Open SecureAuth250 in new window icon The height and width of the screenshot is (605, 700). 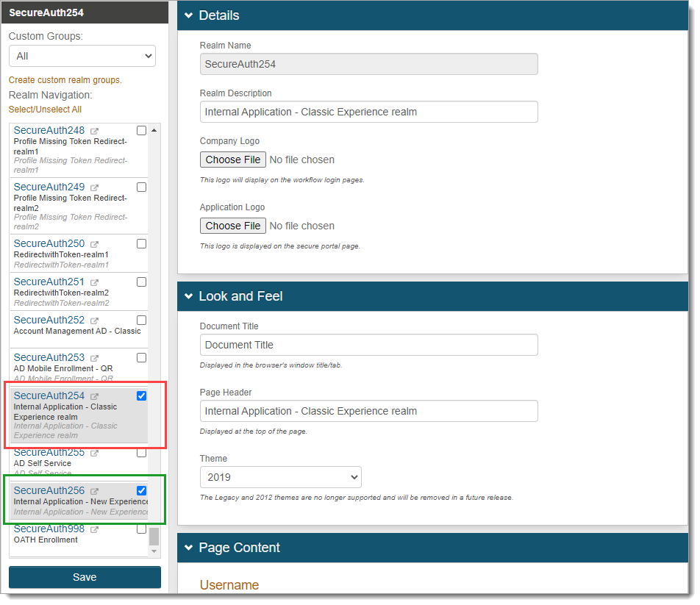click(95, 245)
